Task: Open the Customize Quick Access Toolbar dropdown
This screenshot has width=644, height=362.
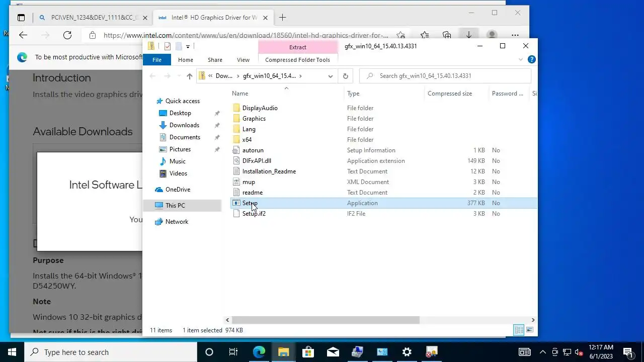Action: 188,46
